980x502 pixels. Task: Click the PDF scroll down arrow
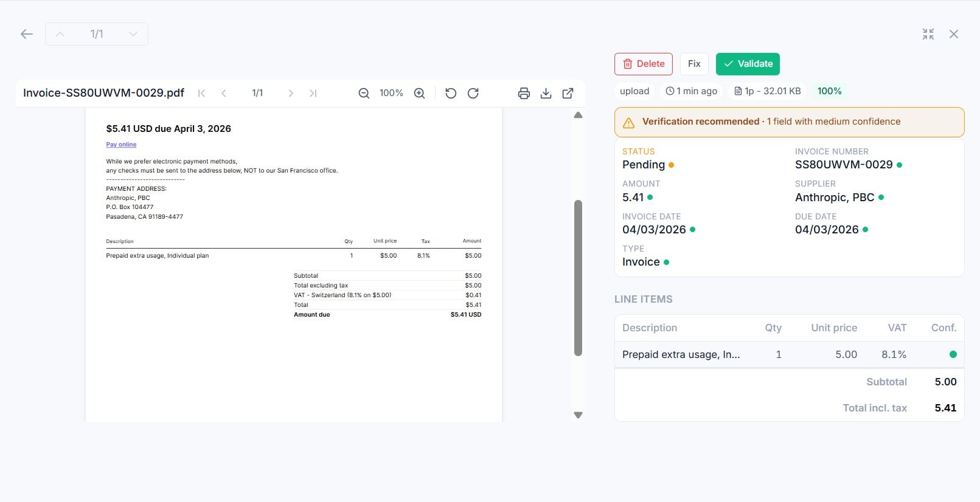click(x=578, y=415)
